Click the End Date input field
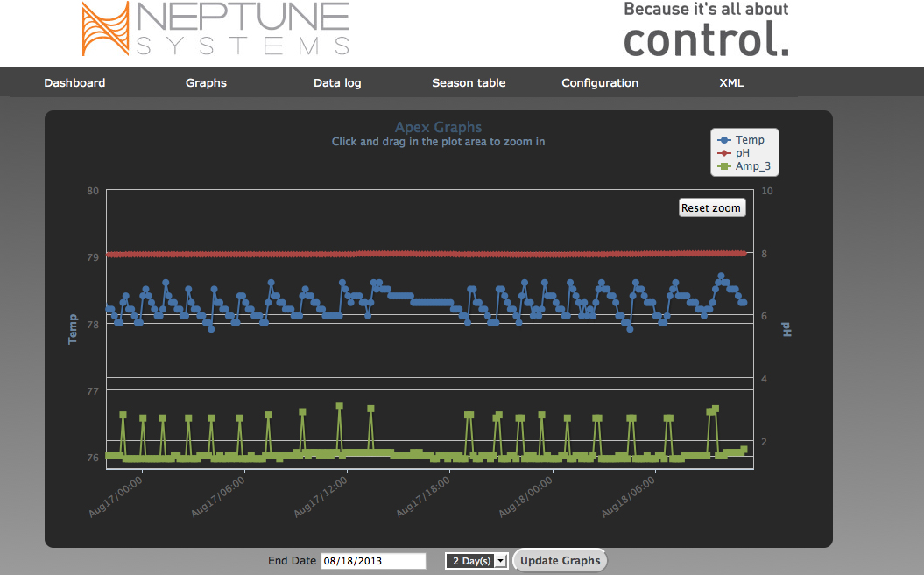The width and height of the screenshot is (924, 575). point(373,561)
